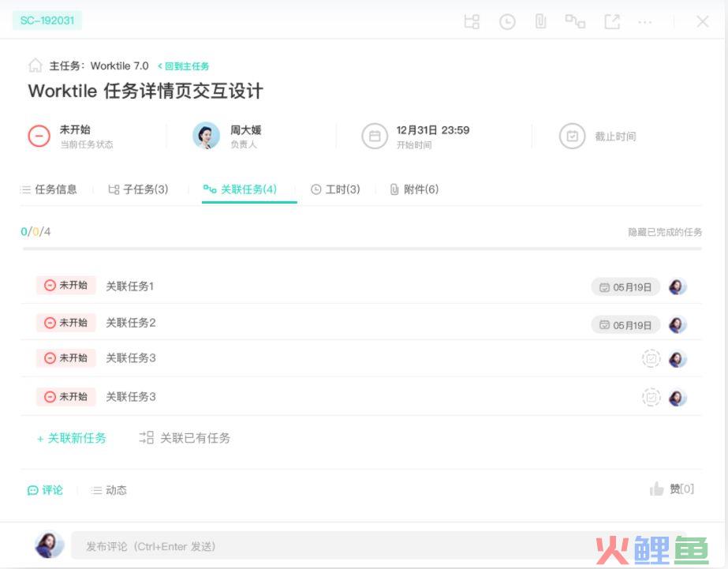Click 关联新任务 to link a new task
The width and height of the screenshot is (728, 569).
72,438
